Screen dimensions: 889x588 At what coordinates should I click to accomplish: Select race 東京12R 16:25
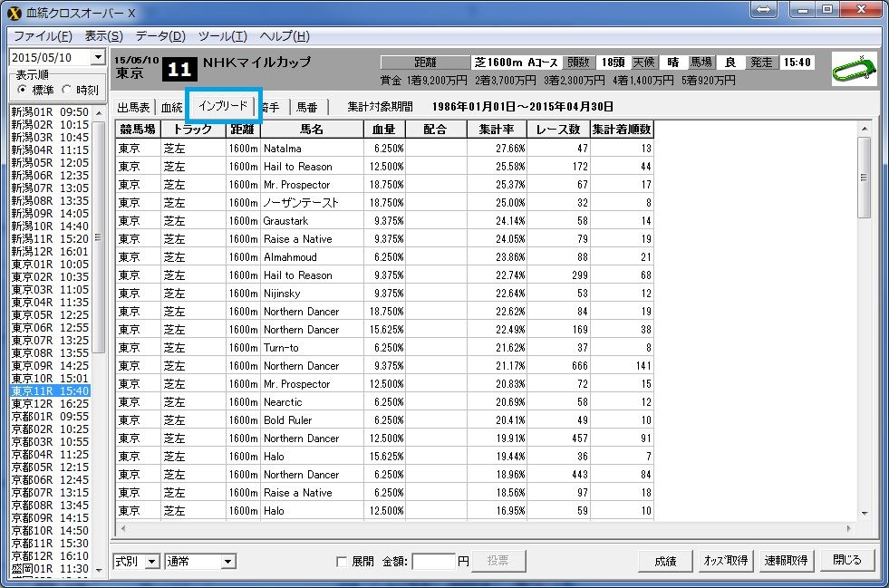[x=51, y=404]
